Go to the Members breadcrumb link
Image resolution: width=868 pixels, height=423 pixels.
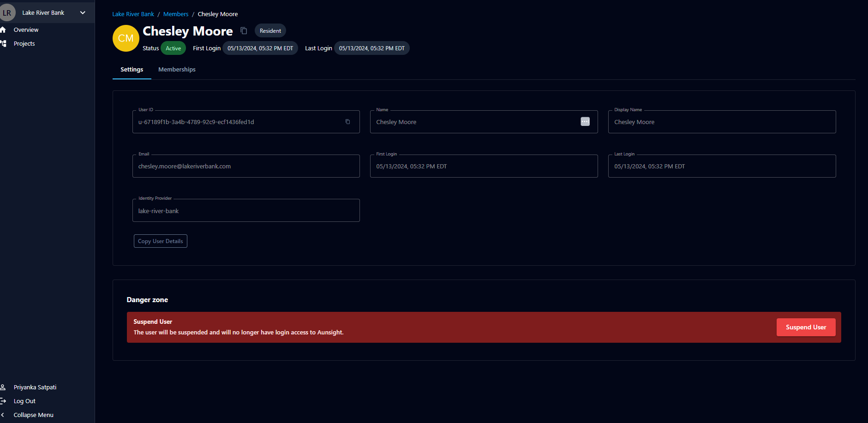pos(176,14)
